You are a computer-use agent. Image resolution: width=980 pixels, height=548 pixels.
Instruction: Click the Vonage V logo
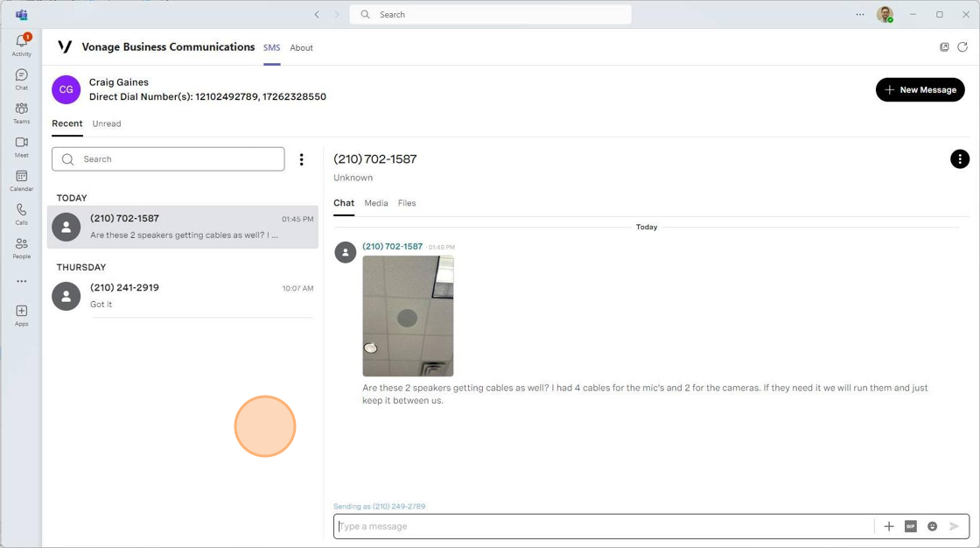coord(65,47)
